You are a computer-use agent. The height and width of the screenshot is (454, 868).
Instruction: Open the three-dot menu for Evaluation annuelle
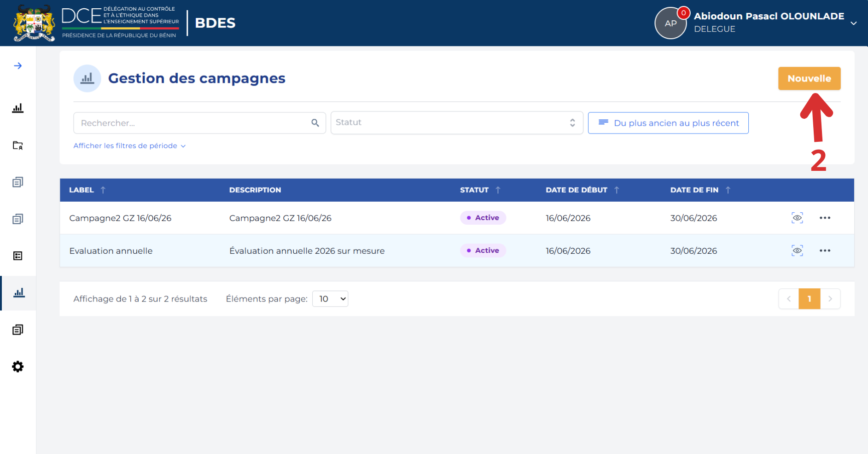pos(825,250)
